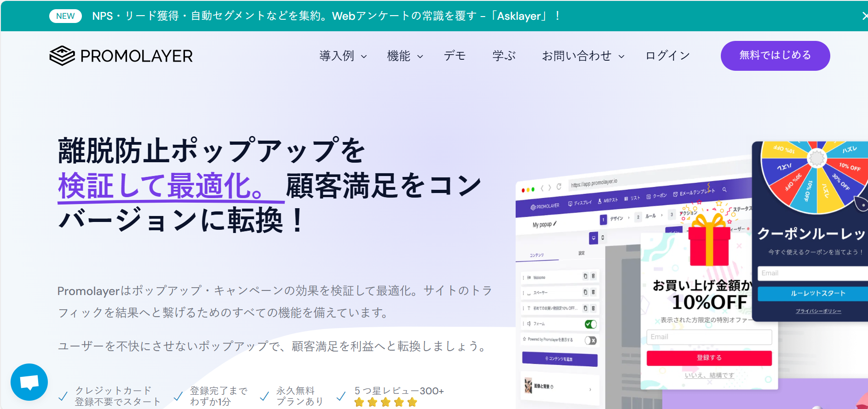Click the 無料ではじめる button
Screen dimensions: 868x409
(x=775, y=56)
